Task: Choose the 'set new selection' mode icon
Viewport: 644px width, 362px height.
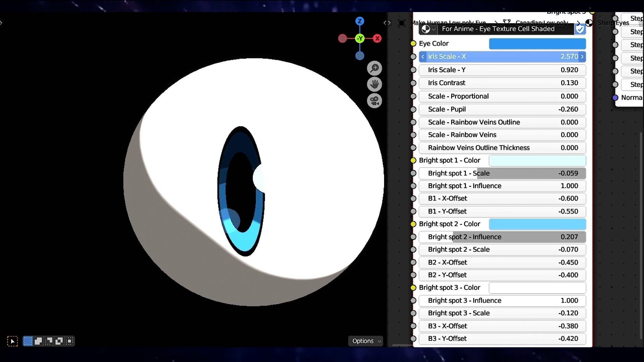Action: 28,341
